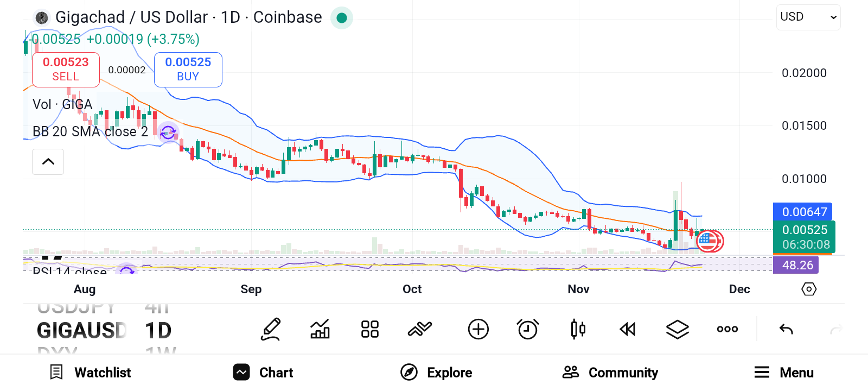Switch to the Watchlist tab
This screenshot has width=868, height=391.
[90, 373]
